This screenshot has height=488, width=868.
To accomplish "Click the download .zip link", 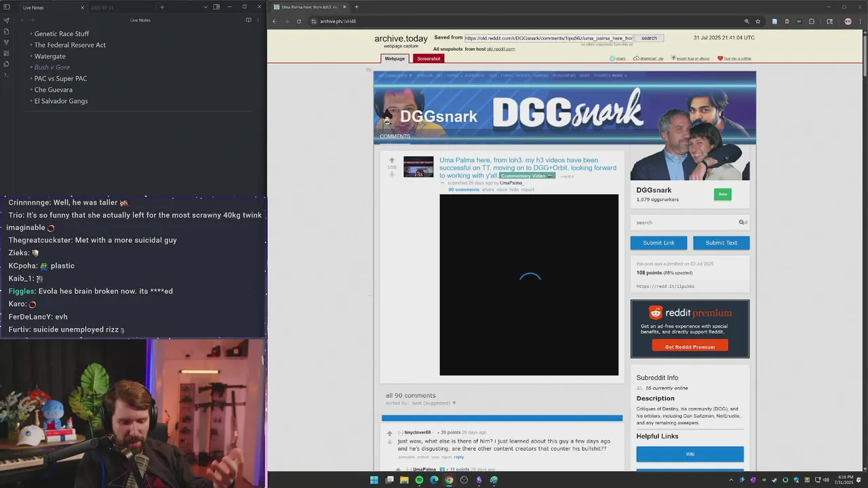I will click(648, 59).
